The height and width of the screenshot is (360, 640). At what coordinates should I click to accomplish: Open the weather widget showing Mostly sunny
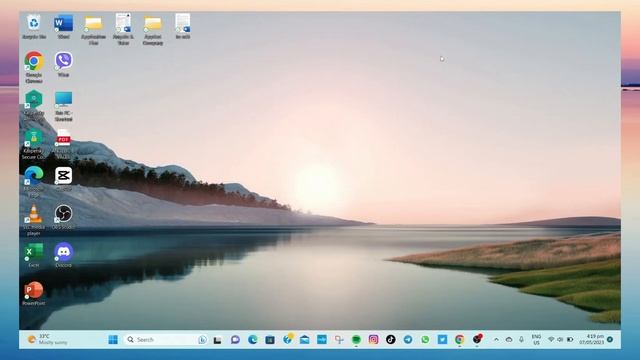click(x=47, y=340)
